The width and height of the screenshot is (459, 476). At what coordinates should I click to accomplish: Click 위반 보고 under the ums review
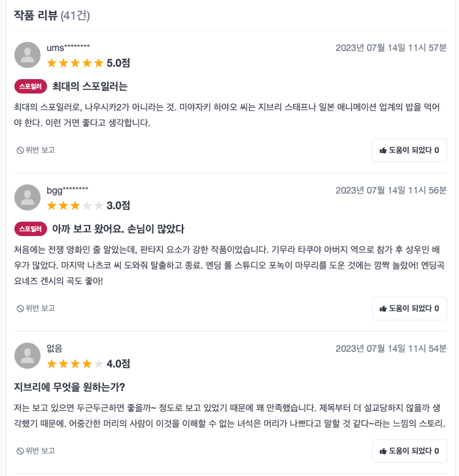point(36,150)
